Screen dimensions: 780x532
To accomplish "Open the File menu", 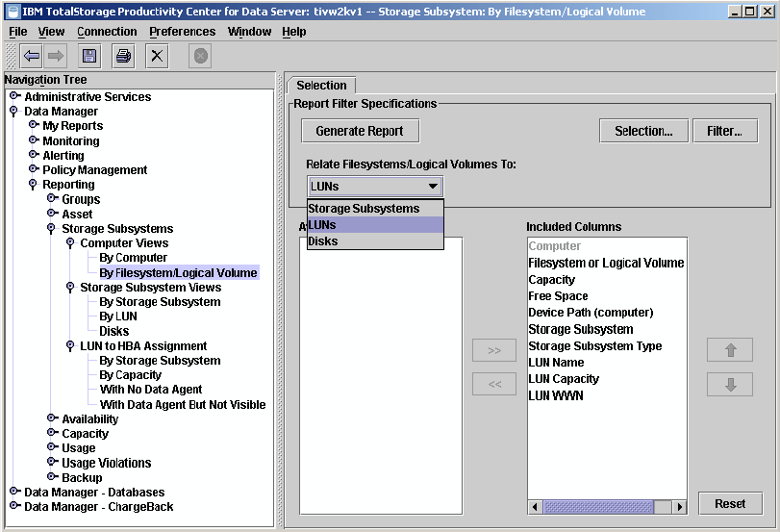I will (18, 32).
